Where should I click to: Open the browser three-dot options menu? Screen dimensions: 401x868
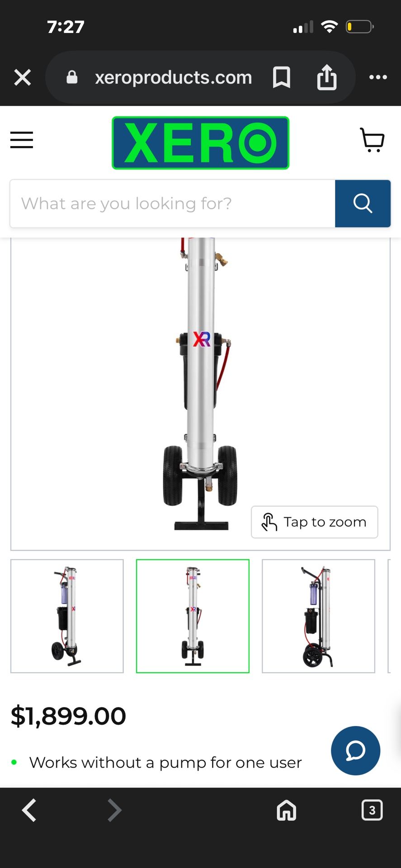(x=378, y=77)
